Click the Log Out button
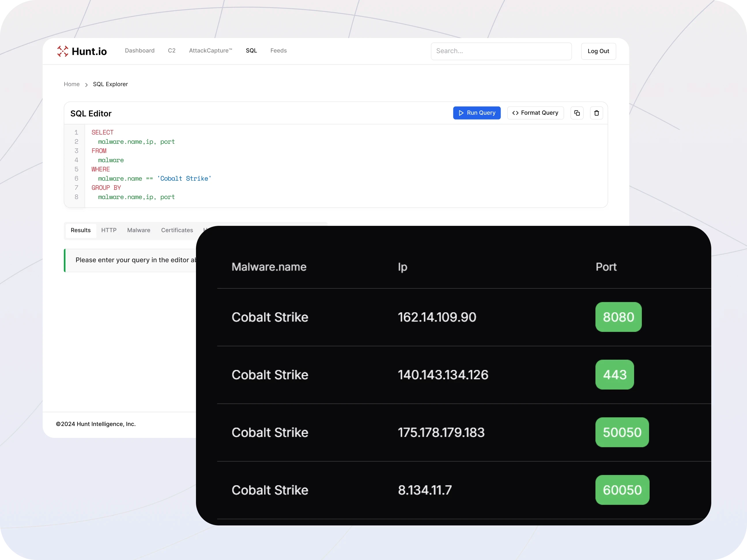 pyautogui.click(x=598, y=51)
